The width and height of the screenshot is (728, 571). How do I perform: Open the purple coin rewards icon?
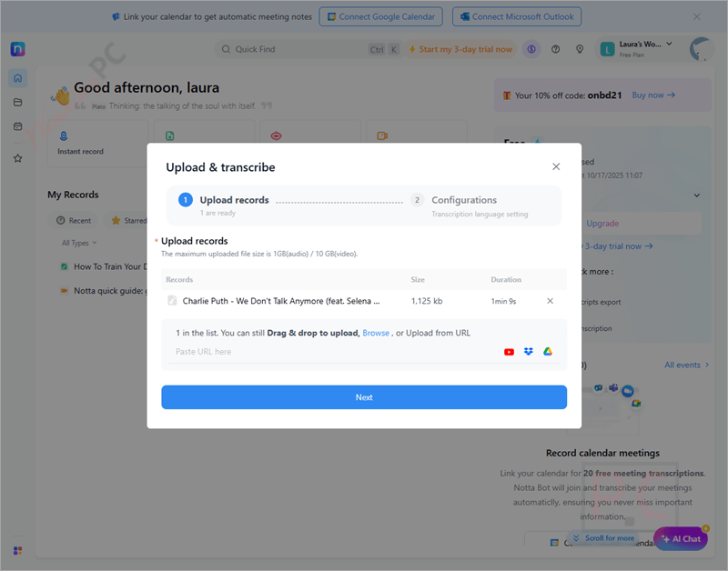tap(531, 49)
